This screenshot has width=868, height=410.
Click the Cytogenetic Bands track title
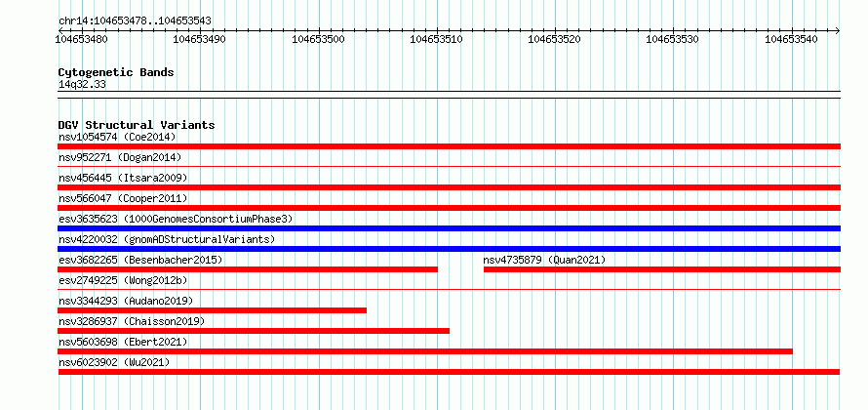pyautogui.click(x=116, y=72)
